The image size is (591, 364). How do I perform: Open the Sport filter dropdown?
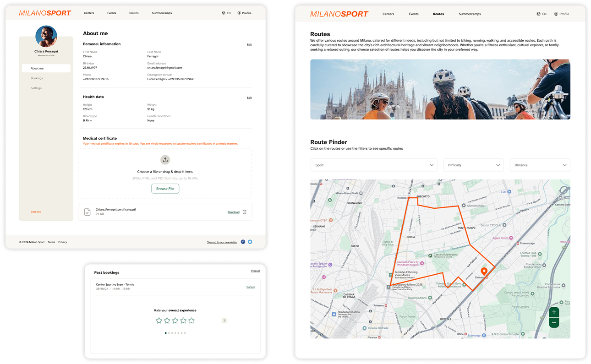(374, 165)
